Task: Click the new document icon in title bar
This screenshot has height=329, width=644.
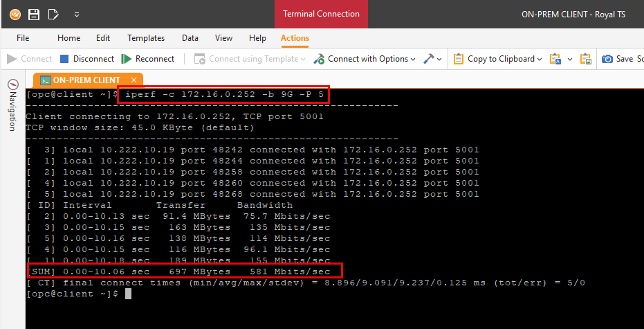Action: tap(53, 14)
